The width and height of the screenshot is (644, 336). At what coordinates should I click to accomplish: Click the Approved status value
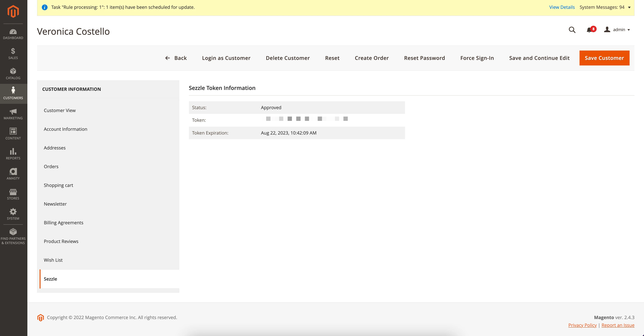(271, 108)
